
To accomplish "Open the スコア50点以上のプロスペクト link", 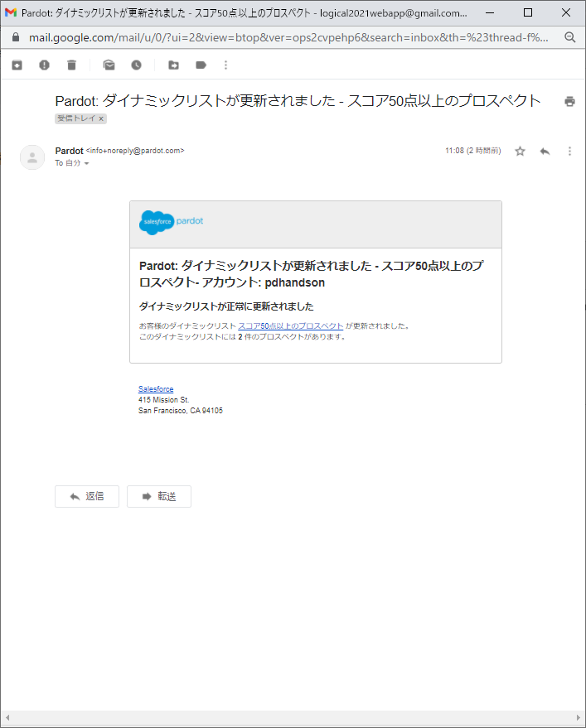I will coord(291,325).
